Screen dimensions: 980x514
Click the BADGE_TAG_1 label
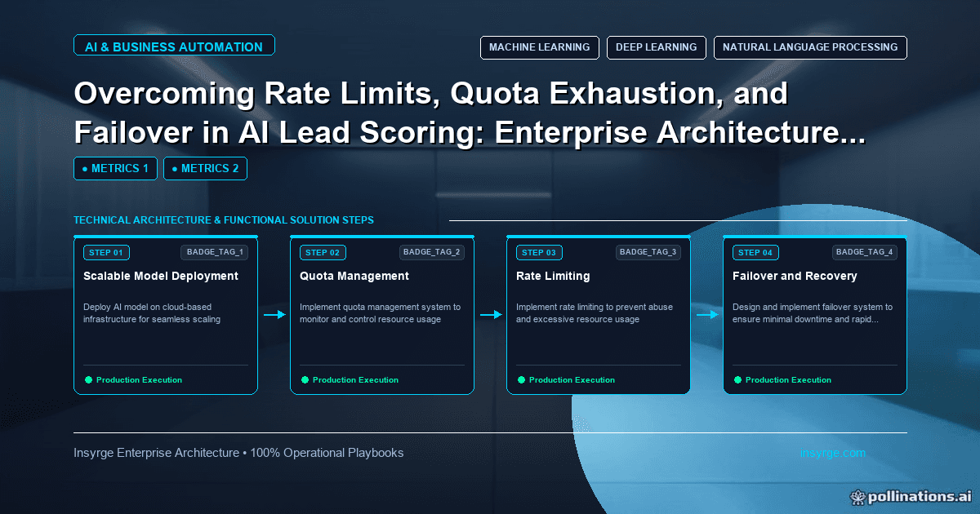pyautogui.click(x=215, y=252)
